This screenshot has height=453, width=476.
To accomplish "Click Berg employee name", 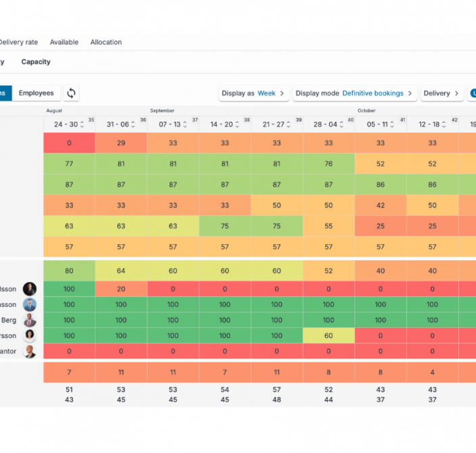I will point(9,320).
